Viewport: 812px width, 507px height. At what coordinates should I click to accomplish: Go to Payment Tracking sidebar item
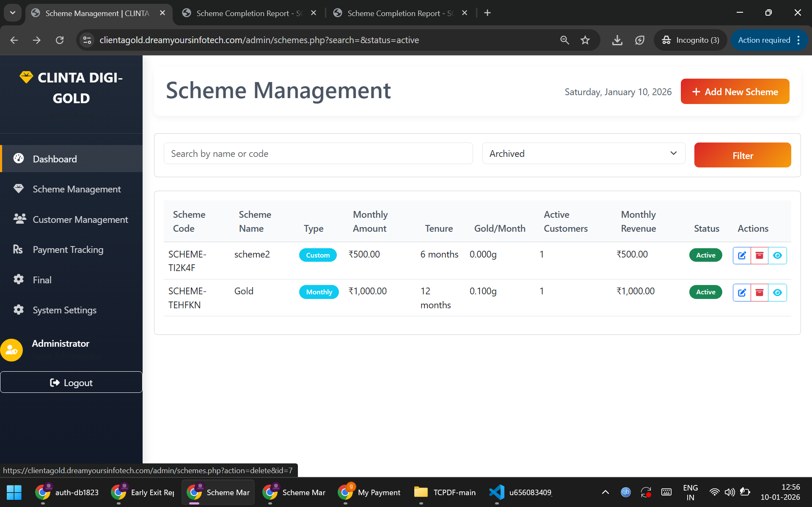click(x=68, y=249)
